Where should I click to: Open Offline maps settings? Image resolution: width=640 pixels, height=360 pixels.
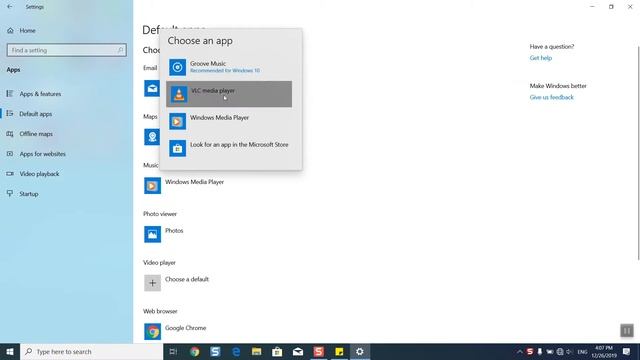36,134
